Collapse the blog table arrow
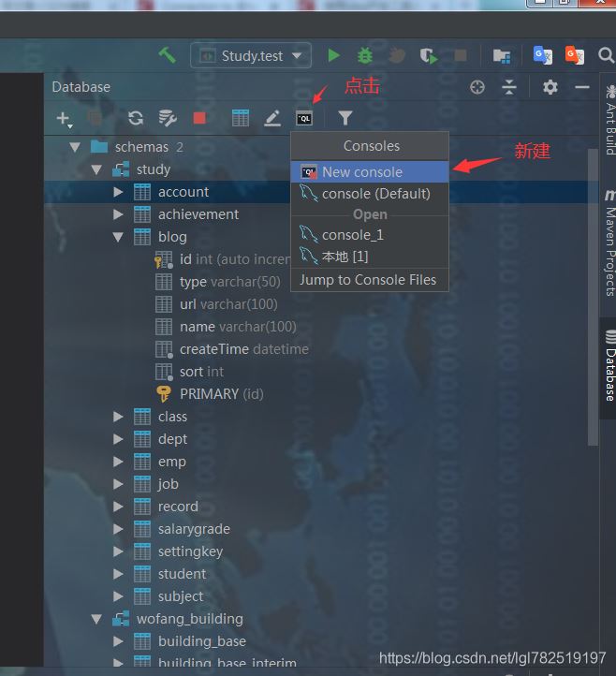Screen dimensions: 616x676 118,237
